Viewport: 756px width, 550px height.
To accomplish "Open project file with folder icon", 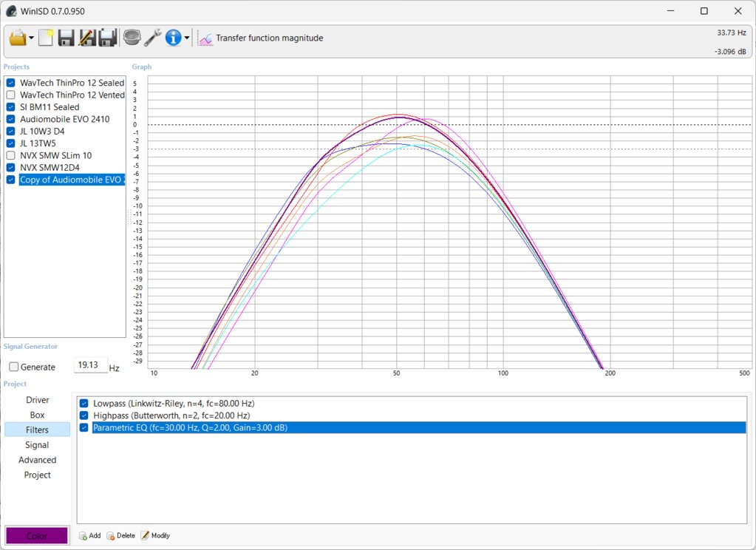I will click(x=17, y=38).
